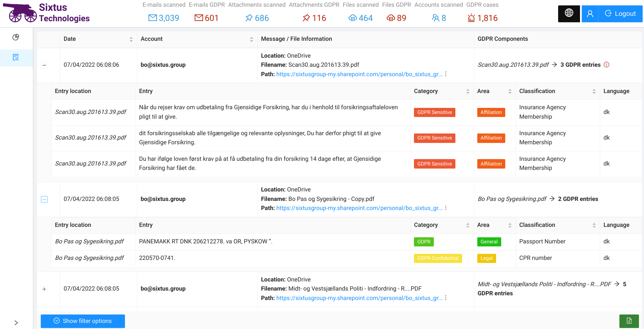644x329 pixels.
Task: Sort the table by Account column
Action: [251, 39]
